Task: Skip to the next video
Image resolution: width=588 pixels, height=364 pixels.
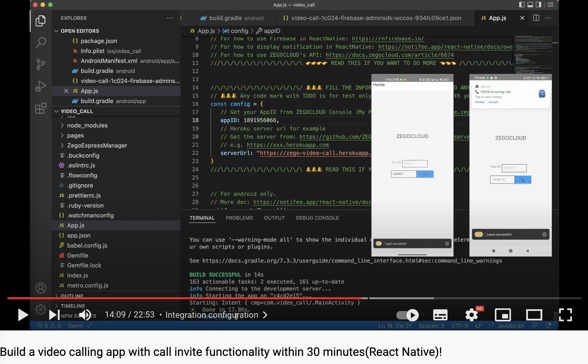Action: click(54, 315)
